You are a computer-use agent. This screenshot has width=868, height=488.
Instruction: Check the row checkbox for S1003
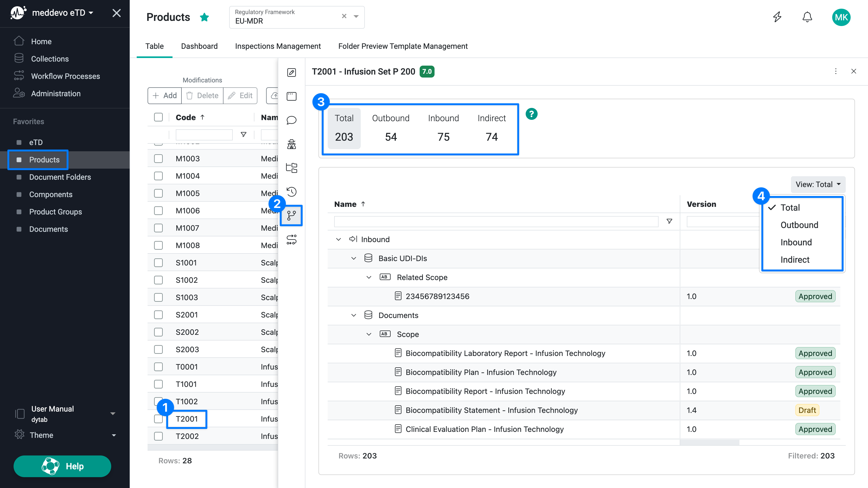click(158, 297)
